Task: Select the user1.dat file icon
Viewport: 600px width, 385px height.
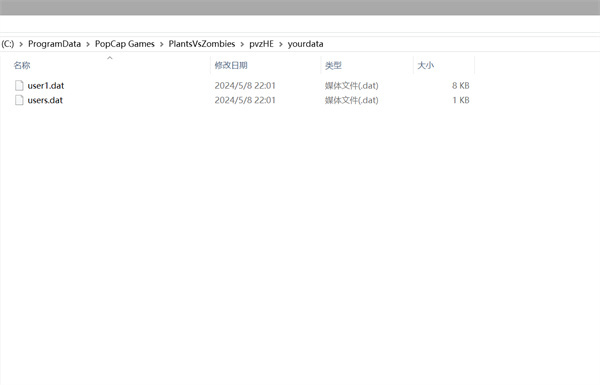Action: point(19,85)
